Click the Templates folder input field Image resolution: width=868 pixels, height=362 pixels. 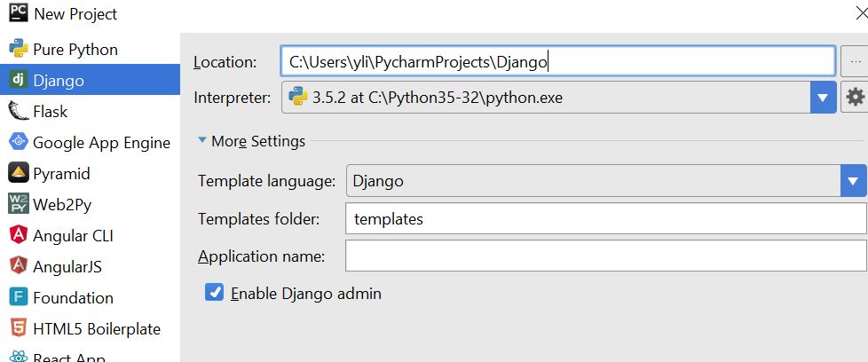pos(605,218)
